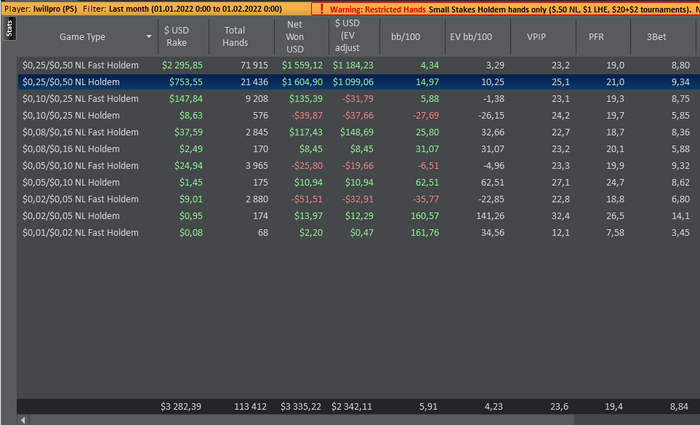Click the summary bb/100 value 5,91
Screen dimensions: 700x425
tap(429, 407)
